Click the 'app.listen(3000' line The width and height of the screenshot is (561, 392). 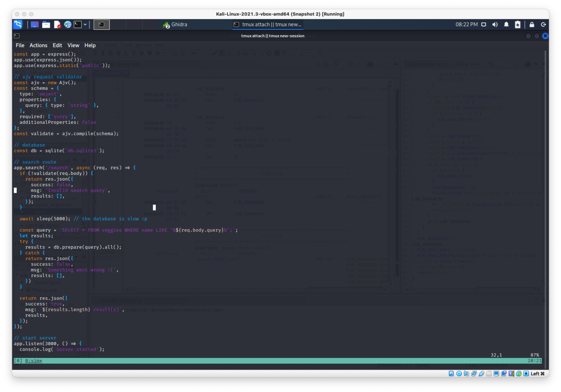pyautogui.click(x=48, y=344)
